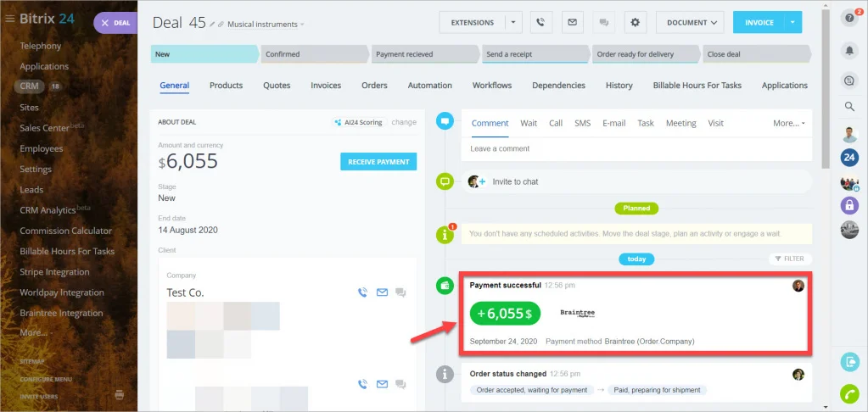Open deal settings gear icon
Screen dimensions: 868x412
point(636,23)
